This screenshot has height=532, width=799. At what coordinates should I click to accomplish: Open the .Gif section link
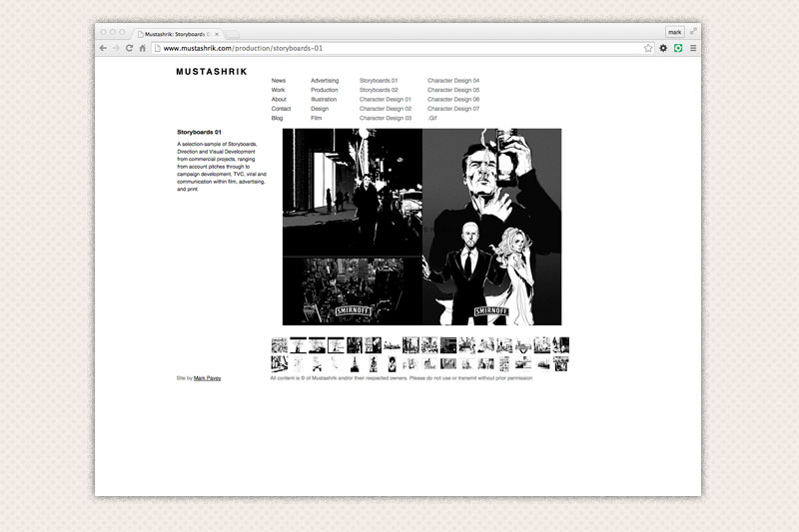pos(432,118)
